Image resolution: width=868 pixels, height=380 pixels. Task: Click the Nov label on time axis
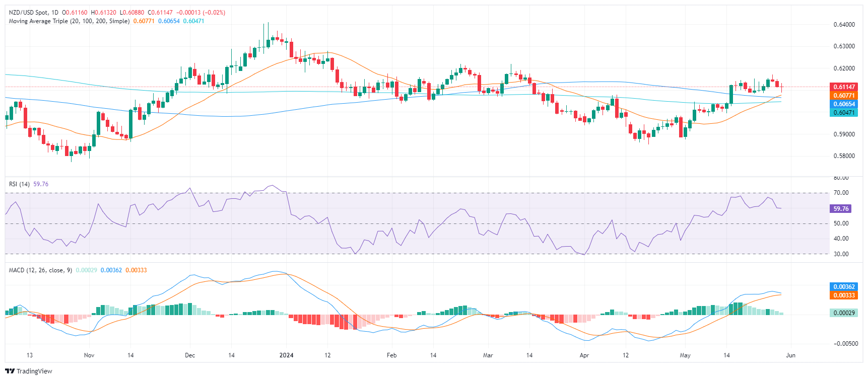(89, 355)
